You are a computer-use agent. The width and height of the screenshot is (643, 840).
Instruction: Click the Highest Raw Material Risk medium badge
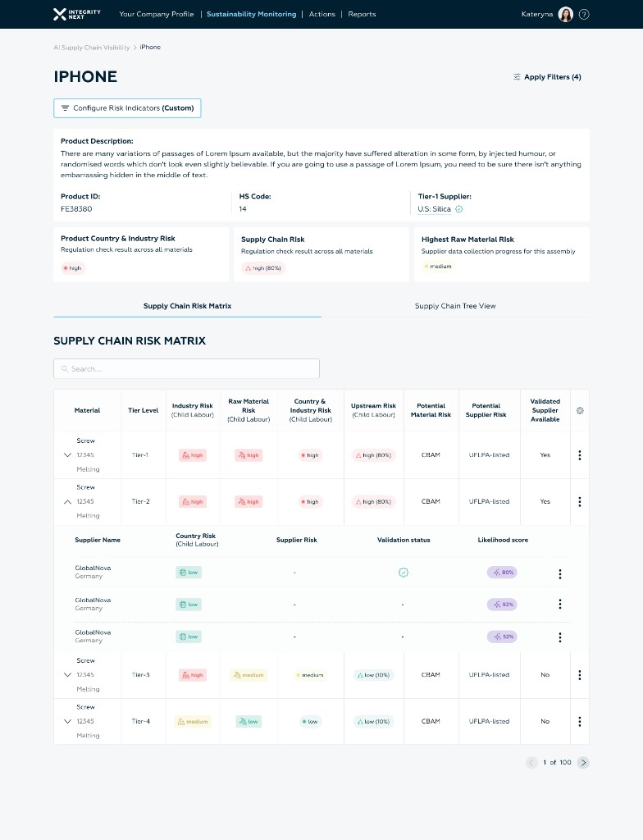(438, 267)
